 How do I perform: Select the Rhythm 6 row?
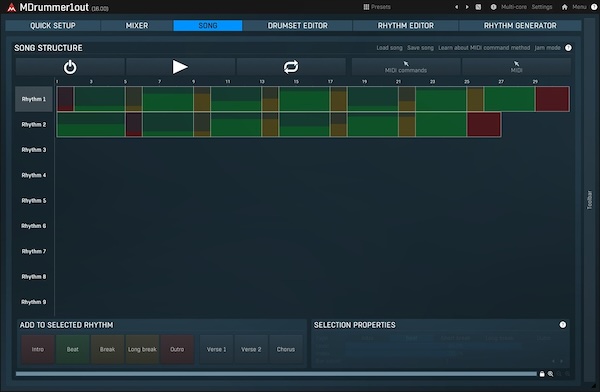pos(34,226)
